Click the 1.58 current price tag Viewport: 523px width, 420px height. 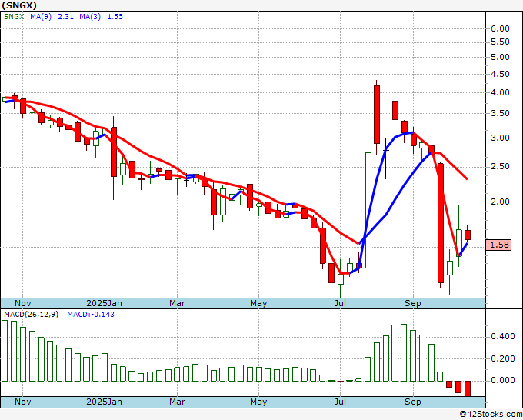pos(500,245)
